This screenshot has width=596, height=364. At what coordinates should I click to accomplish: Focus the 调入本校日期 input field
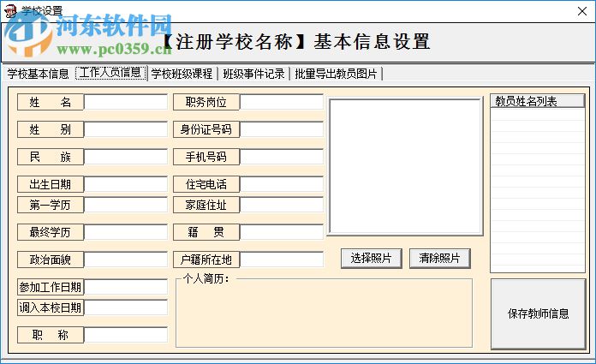tap(125, 307)
